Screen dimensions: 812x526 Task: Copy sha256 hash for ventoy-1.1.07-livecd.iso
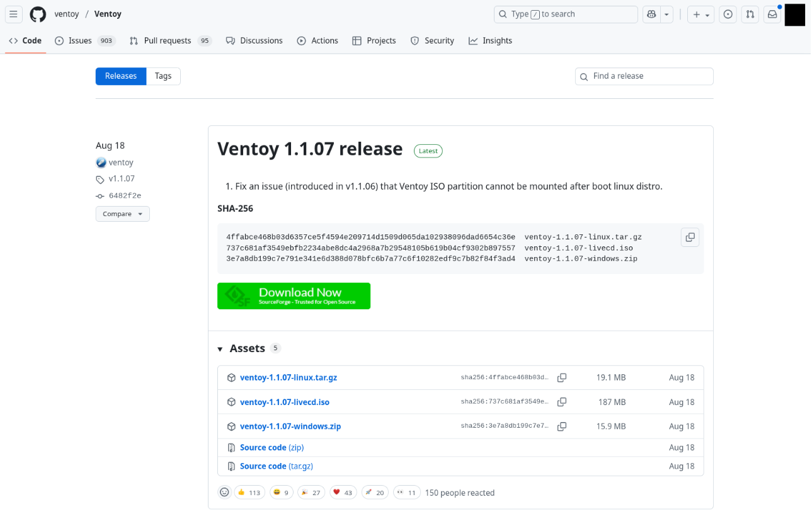(562, 402)
